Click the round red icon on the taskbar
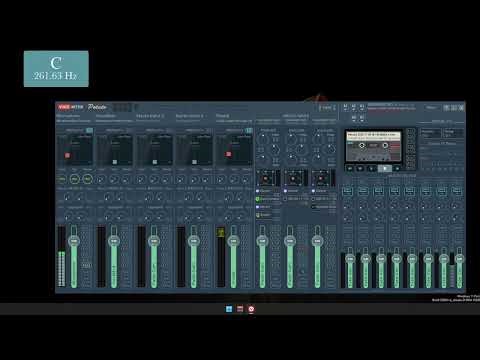This screenshot has height=360, width=480. tap(251, 309)
